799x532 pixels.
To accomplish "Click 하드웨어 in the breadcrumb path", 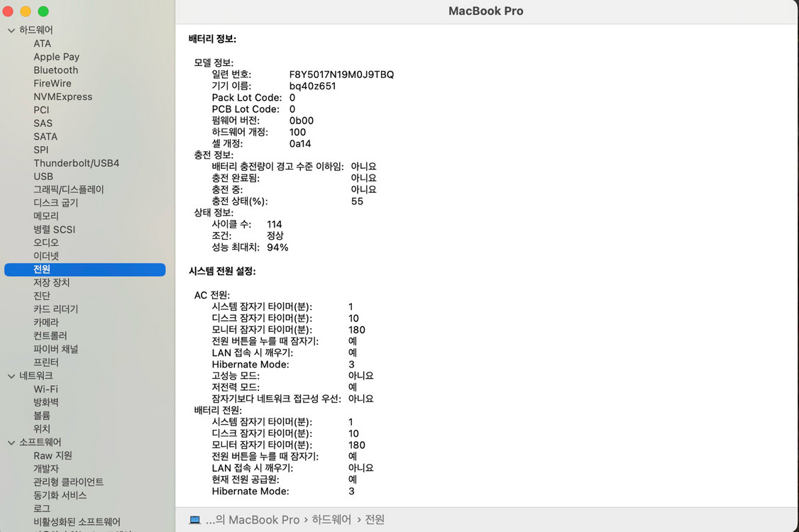I will [x=331, y=519].
